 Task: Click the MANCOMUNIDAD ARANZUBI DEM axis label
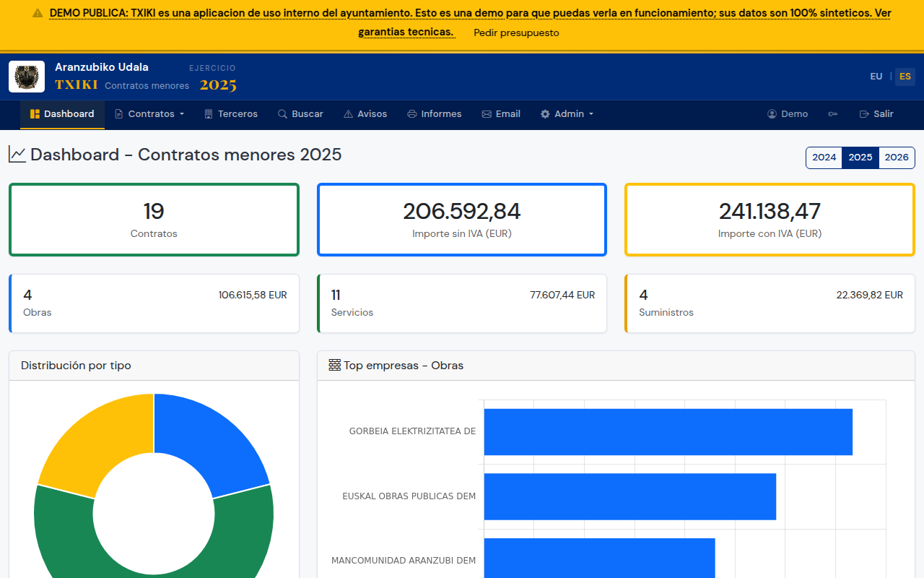click(x=404, y=561)
